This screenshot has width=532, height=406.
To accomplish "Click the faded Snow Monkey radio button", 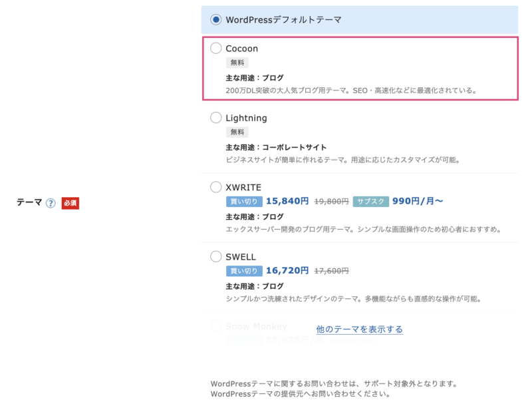I will tap(216, 326).
